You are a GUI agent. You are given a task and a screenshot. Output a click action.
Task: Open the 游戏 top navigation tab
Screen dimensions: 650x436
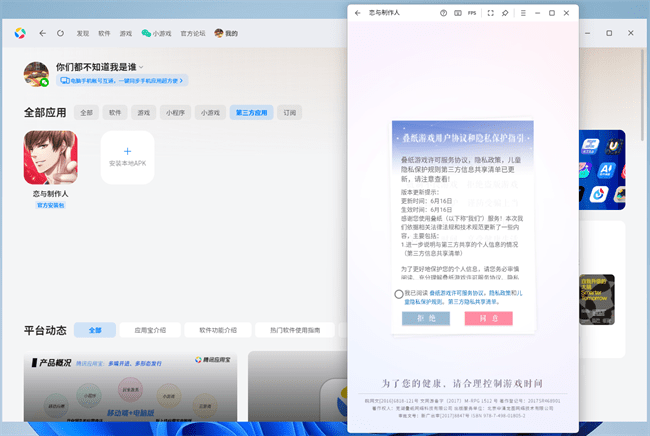pyautogui.click(x=126, y=33)
